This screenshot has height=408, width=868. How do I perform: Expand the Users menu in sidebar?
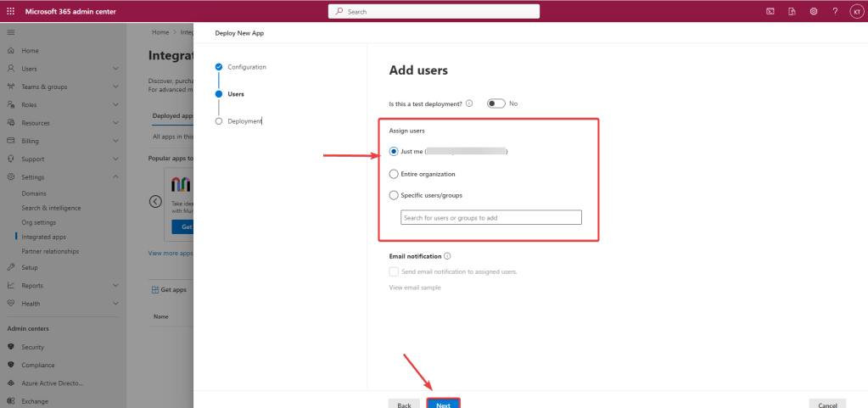(x=115, y=69)
